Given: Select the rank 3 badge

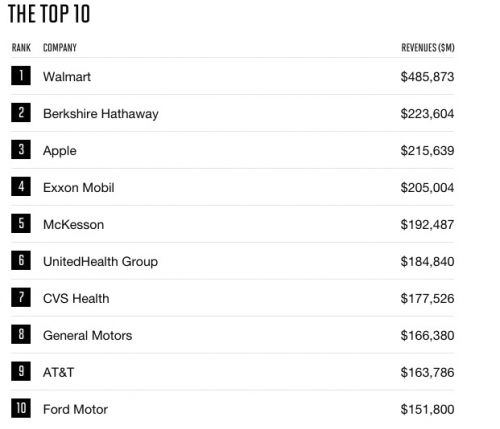Looking at the screenshot, I should (21, 150).
